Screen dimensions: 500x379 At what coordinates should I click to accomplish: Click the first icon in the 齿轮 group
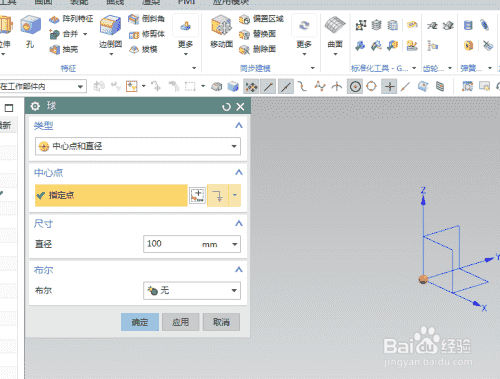(x=432, y=25)
